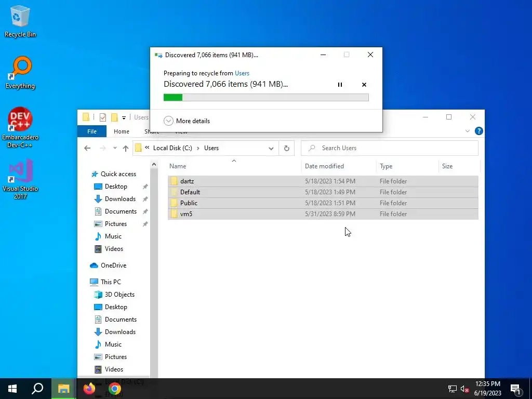Open Pictures under This PC
Viewport: 532px width, 399px height.
pyautogui.click(x=116, y=357)
